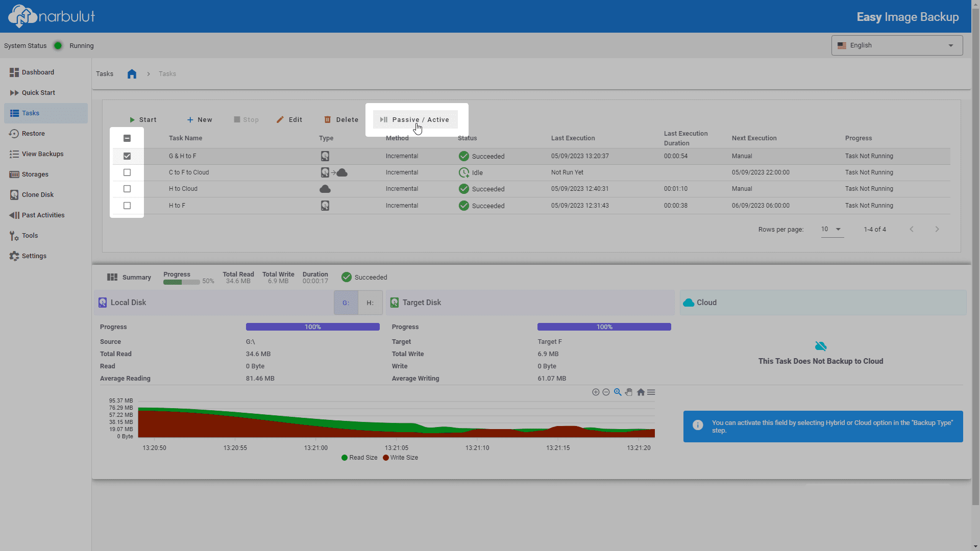Activate the pan hand tool on chart

coord(629,392)
